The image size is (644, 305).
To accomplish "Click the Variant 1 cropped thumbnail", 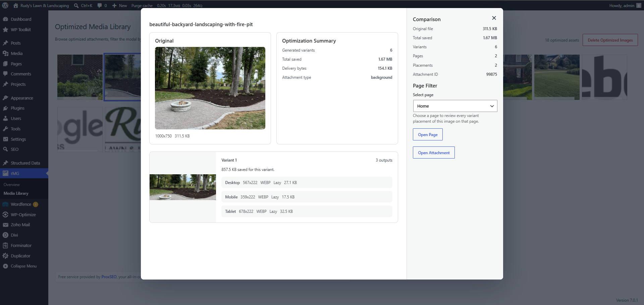I will tap(183, 187).
